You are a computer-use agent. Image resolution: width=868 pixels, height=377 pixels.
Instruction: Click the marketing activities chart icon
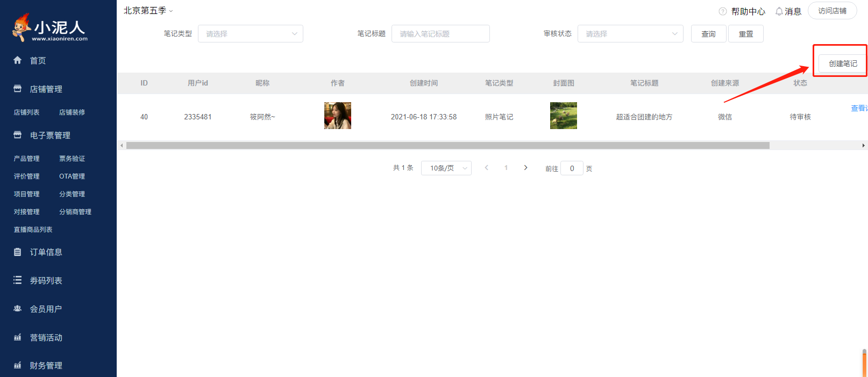coord(18,337)
